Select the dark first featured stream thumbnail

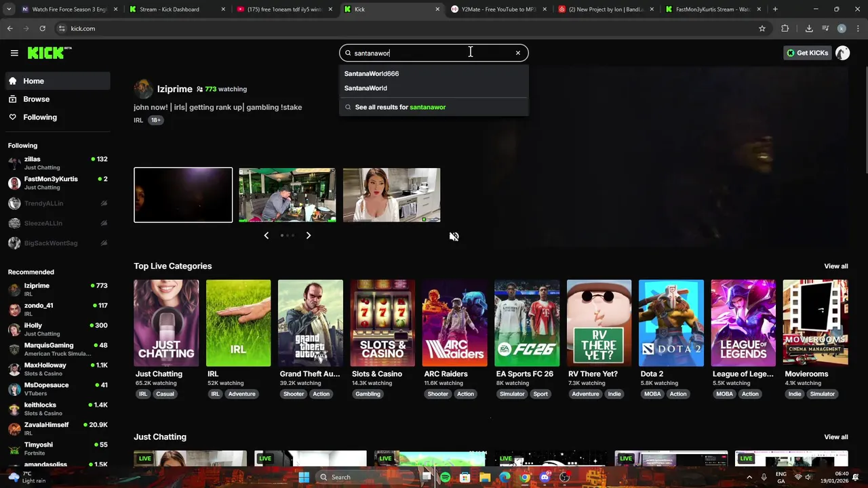pos(183,195)
